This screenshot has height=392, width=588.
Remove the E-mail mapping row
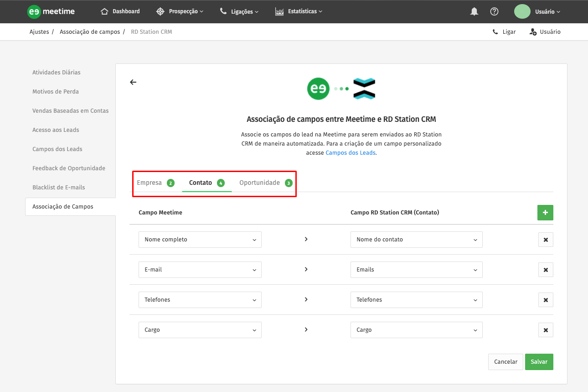(x=546, y=270)
